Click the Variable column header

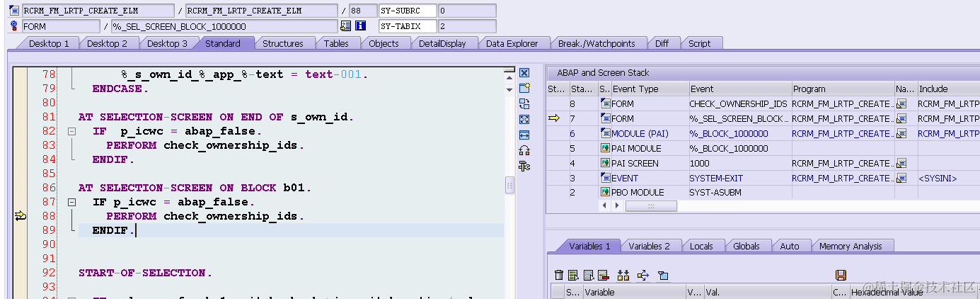634,292
